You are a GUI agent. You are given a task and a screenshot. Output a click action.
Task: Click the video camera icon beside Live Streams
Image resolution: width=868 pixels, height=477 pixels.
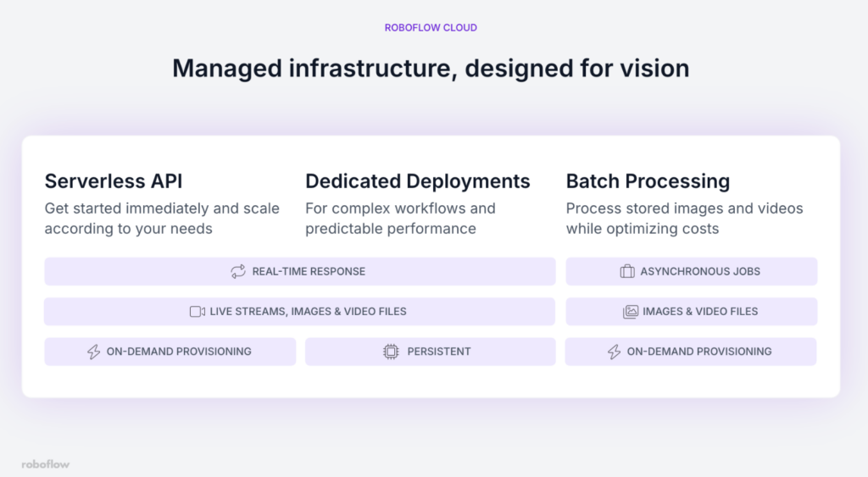(198, 311)
